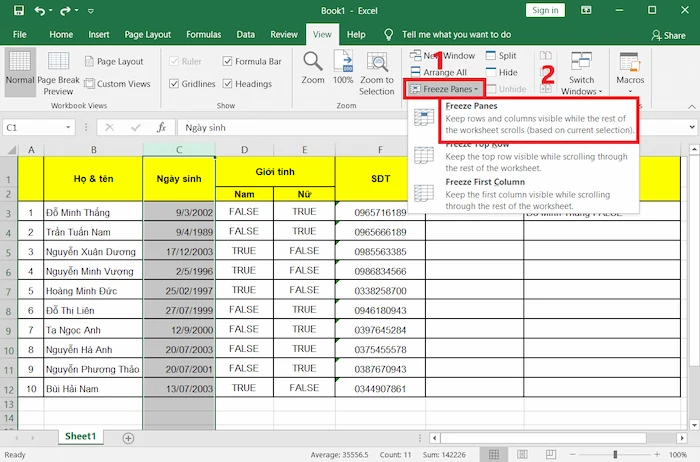
Task: Select cell containing Trần Tuấn Nam
Action: click(x=93, y=232)
